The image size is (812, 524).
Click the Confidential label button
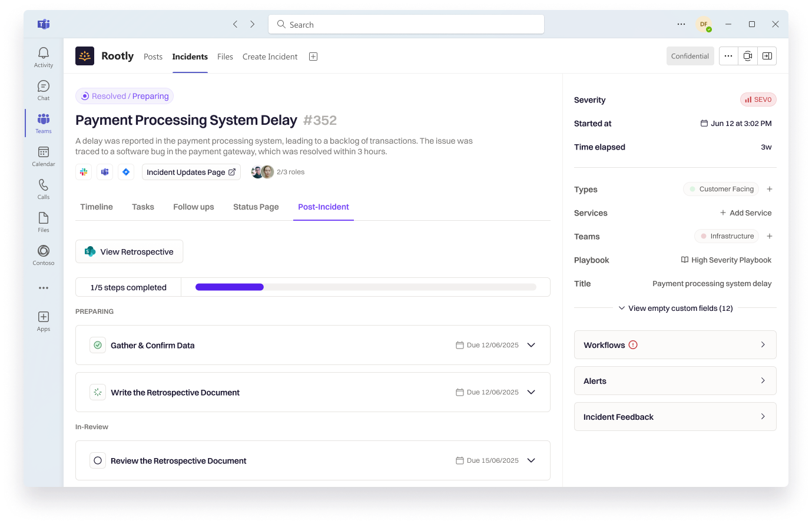pos(690,56)
